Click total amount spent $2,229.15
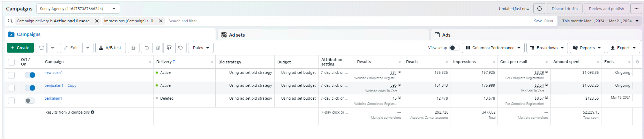The height and width of the screenshot is (139, 644). 591,112
